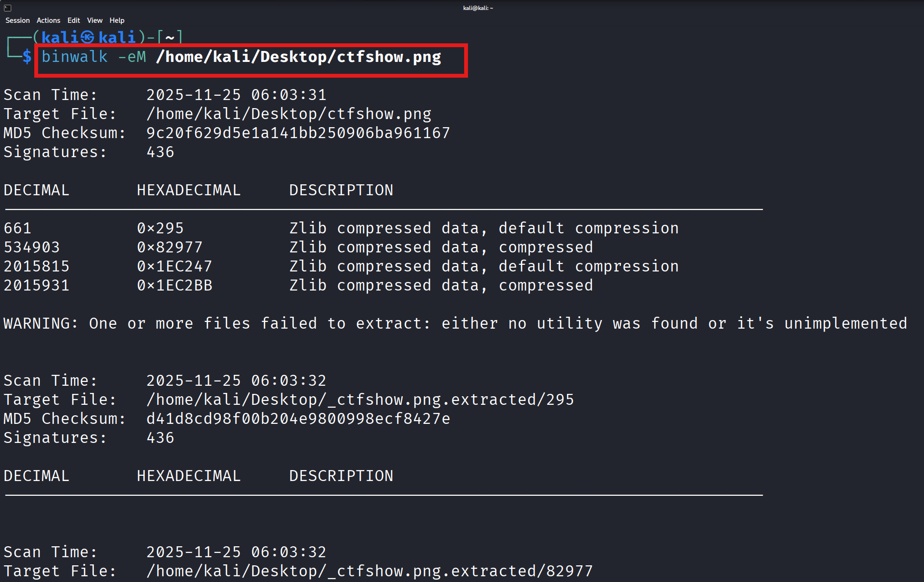Click the hexadecimal value 0x1EC2BB
This screenshot has height=582, width=924.
coord(175,285)
